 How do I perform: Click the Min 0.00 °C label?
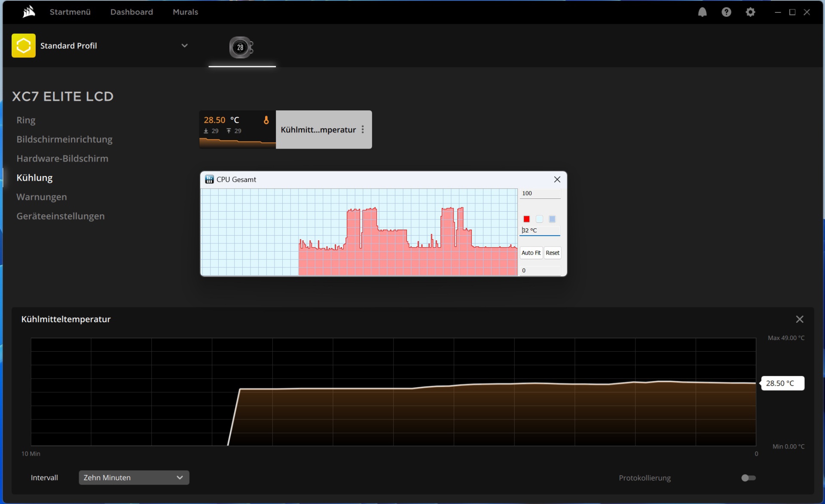(x=788, y=446)
